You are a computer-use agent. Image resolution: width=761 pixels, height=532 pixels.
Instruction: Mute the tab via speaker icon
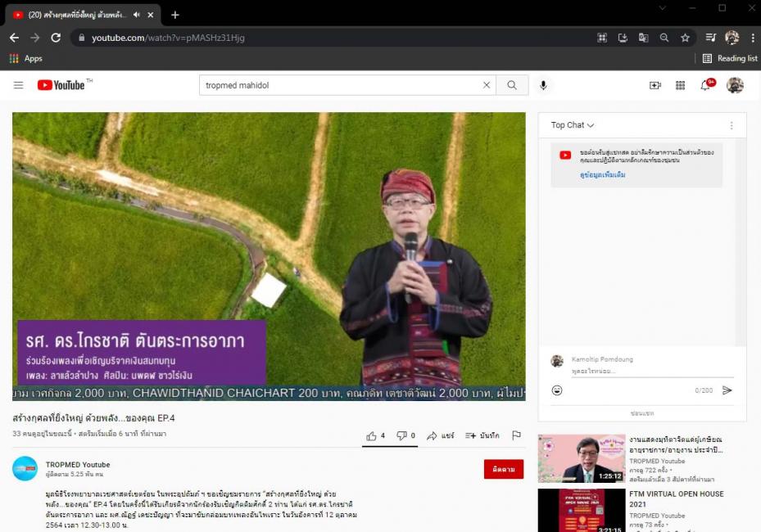tap(136, 15)
